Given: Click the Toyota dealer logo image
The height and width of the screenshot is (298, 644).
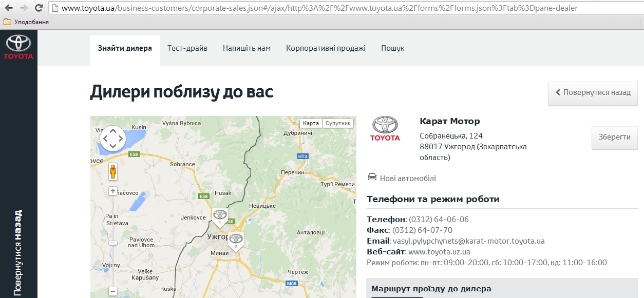Looking at the screenshot, I should pos(385,129).
